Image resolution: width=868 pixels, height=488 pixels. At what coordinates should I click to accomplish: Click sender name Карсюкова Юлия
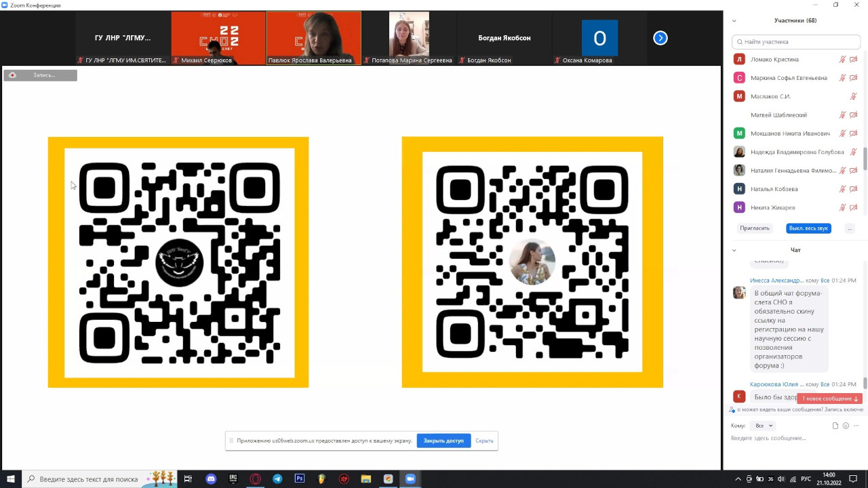click(776, 384)
